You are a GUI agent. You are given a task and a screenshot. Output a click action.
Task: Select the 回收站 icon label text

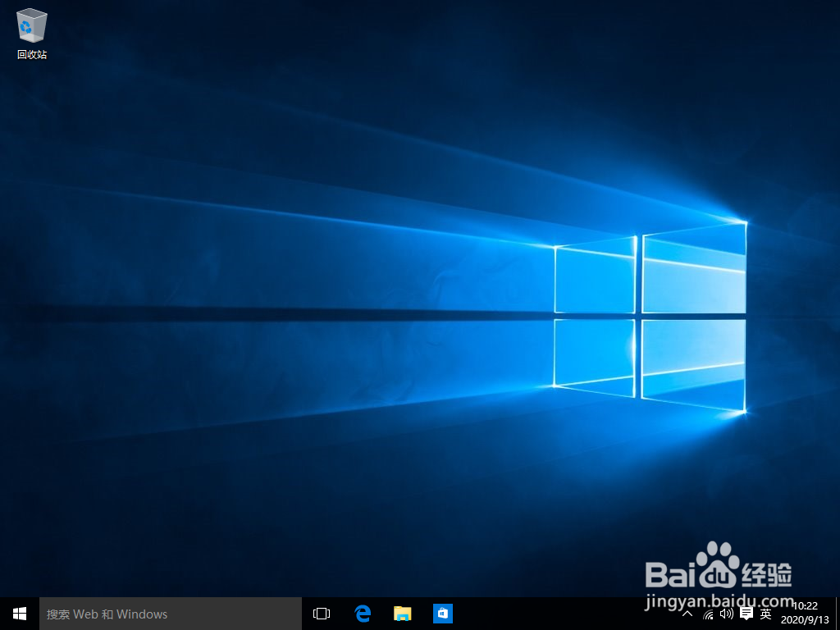click(x=30, y=55)
